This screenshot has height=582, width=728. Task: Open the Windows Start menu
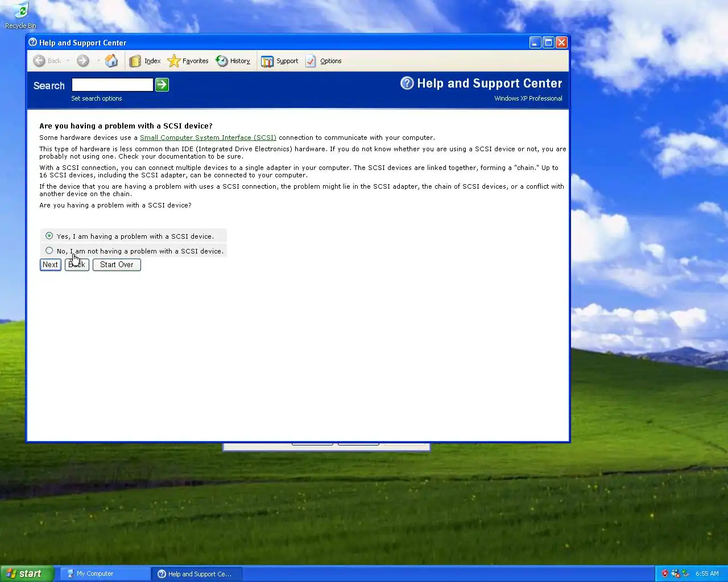tap(27, 573)
